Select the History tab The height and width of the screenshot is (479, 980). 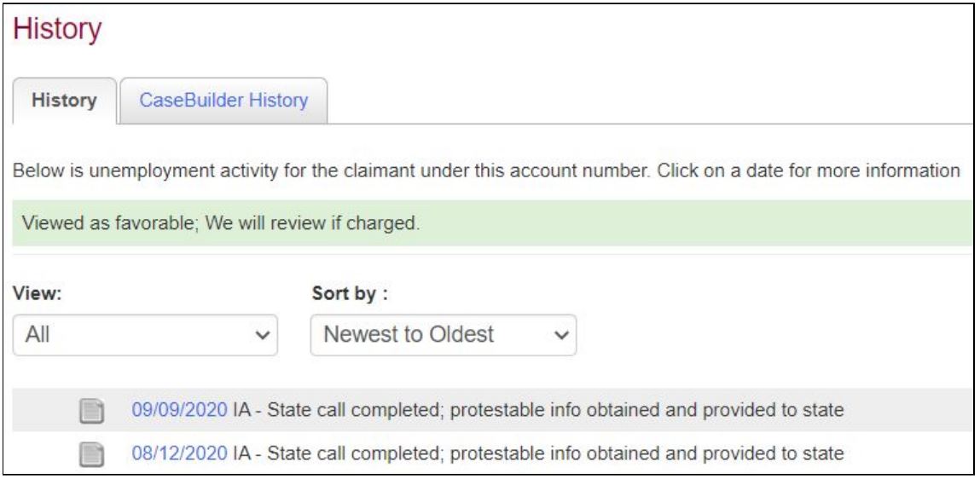tap(64, 101)
